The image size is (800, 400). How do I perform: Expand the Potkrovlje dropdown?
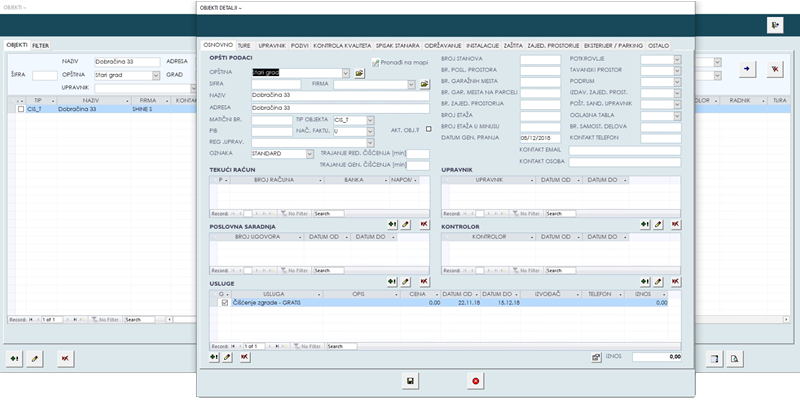pyautogui.click(x=677, y=60)
